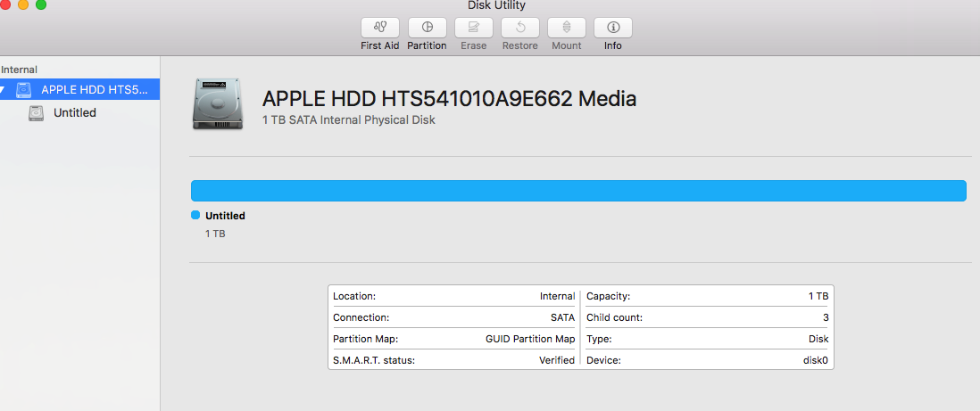Click the GUID Partition Map value

click(530, 339)
